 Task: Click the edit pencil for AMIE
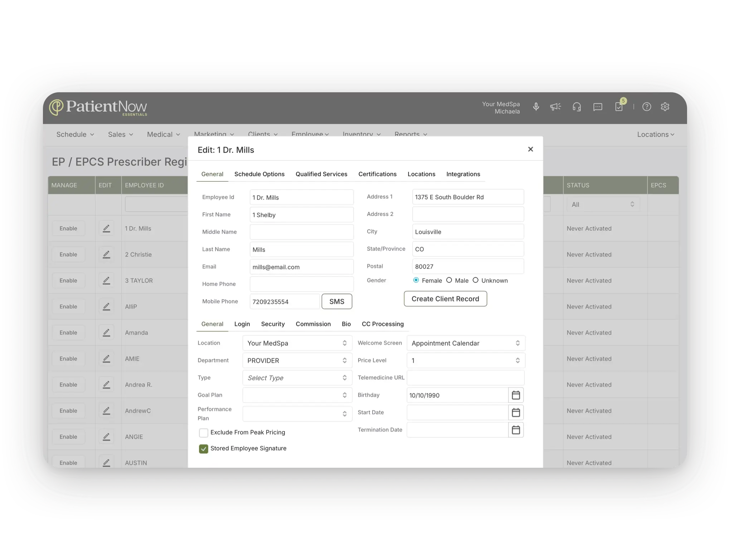(106, 359)
